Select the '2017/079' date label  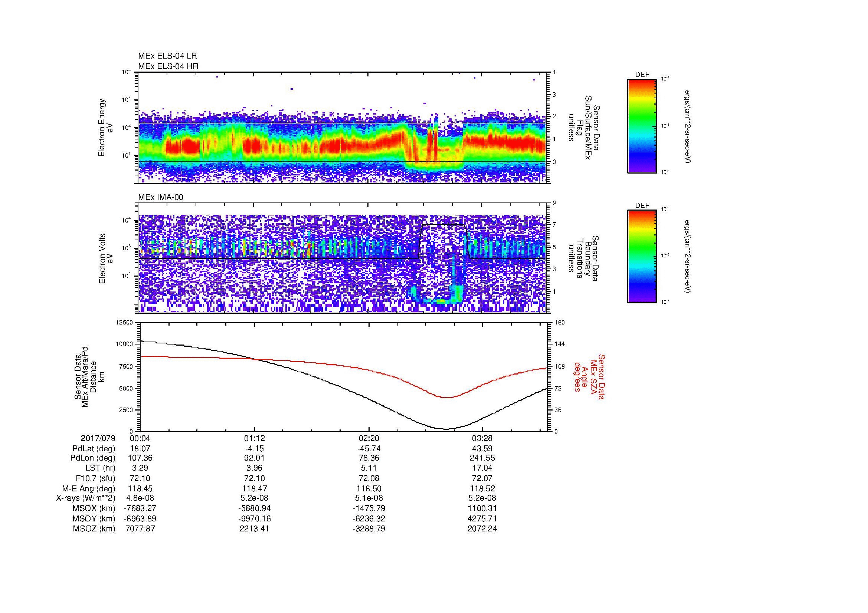pos(98,438)
